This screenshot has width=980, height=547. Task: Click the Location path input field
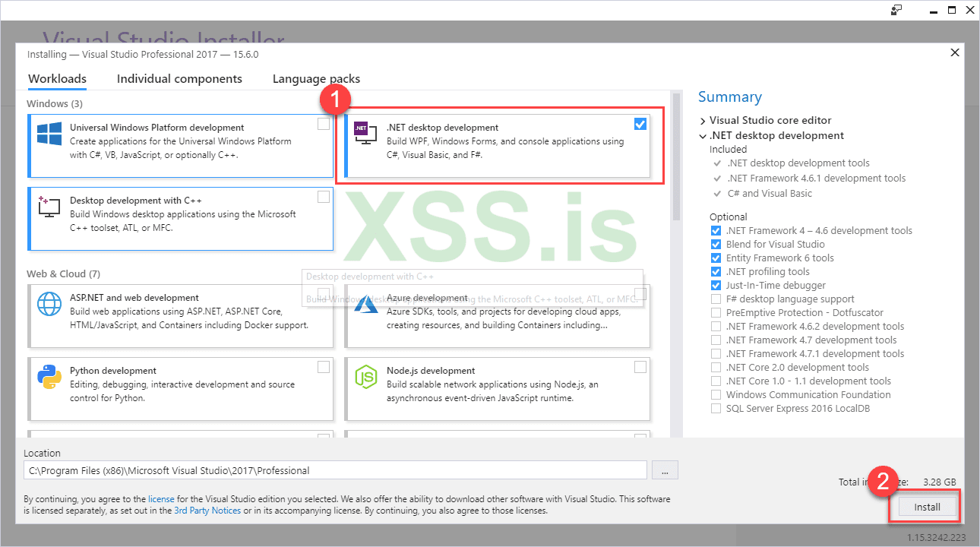click(335, 470)
